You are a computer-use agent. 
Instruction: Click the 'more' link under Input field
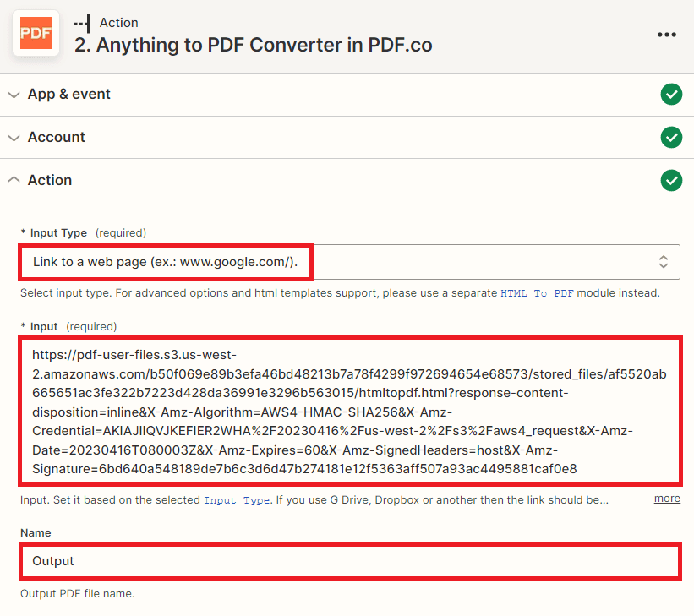pos(667,498)
